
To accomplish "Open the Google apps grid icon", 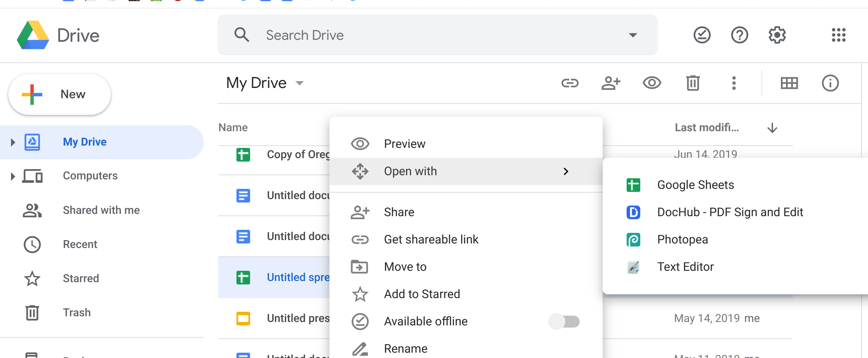I will 838,35.
